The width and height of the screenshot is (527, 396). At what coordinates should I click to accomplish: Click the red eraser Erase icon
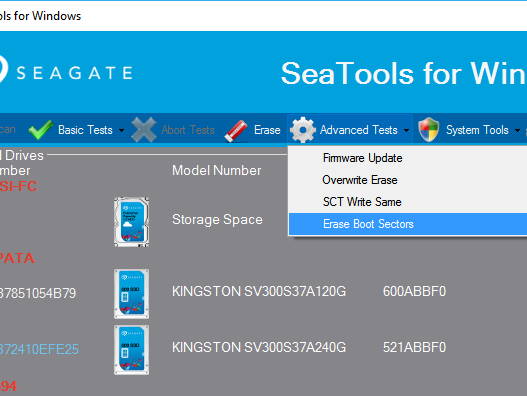point(236,131)
